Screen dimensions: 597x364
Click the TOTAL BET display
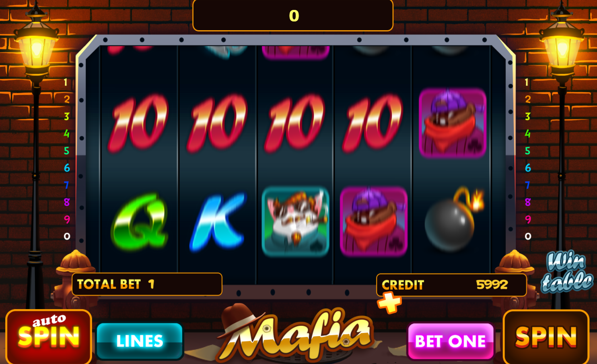click(x=147, y=284)
